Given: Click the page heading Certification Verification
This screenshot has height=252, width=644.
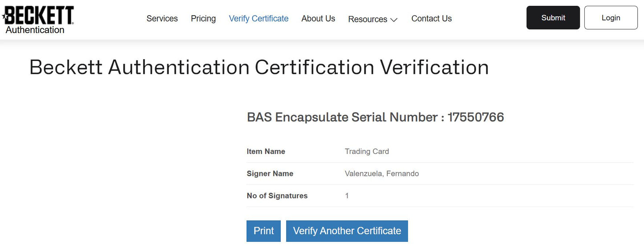Looking at the screenshot, I should pyautogui.click(x=372, y=68).
